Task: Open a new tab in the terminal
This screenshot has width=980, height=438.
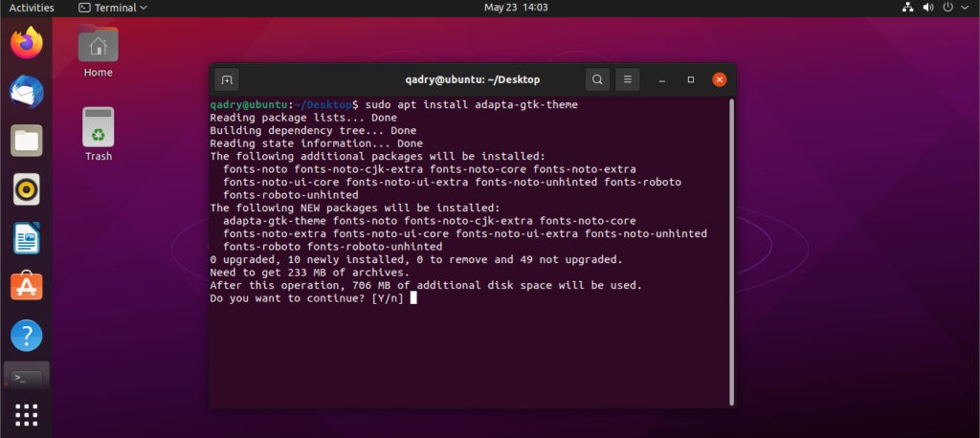Action: 226,80
